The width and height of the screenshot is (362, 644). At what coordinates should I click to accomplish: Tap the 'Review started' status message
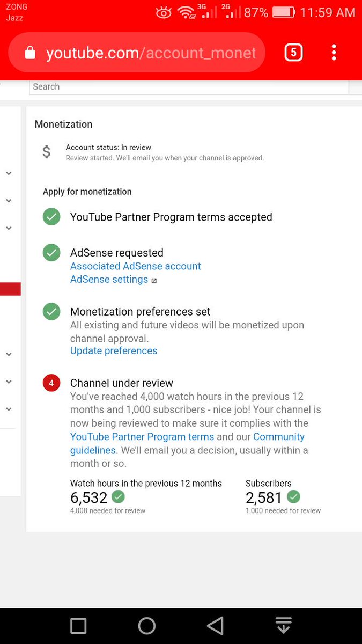tap(165, 158)
